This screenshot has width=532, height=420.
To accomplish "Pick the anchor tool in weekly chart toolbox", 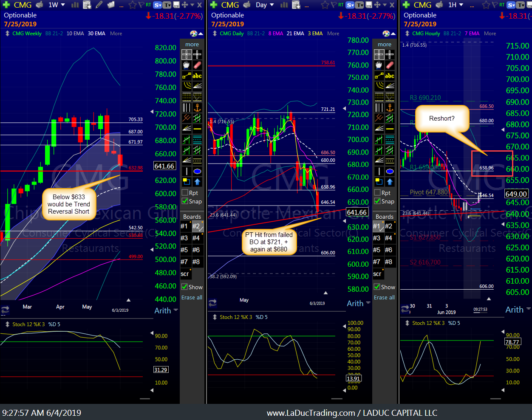I will 197,107.
